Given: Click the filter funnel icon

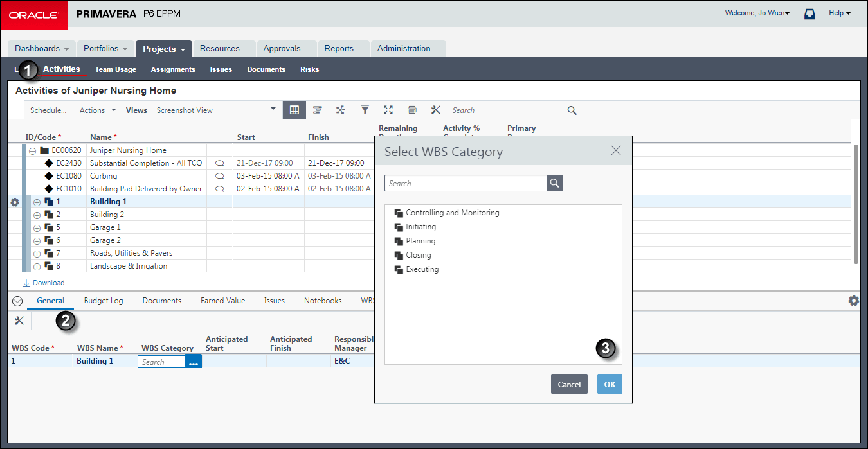Looking at the screenshot, I should (x=365, y=110).
